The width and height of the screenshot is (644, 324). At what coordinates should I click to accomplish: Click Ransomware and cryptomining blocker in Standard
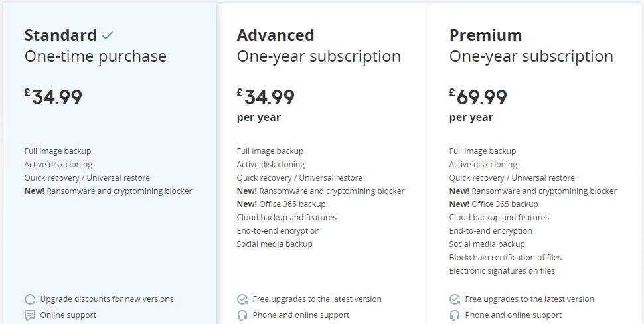click(108, 191)
